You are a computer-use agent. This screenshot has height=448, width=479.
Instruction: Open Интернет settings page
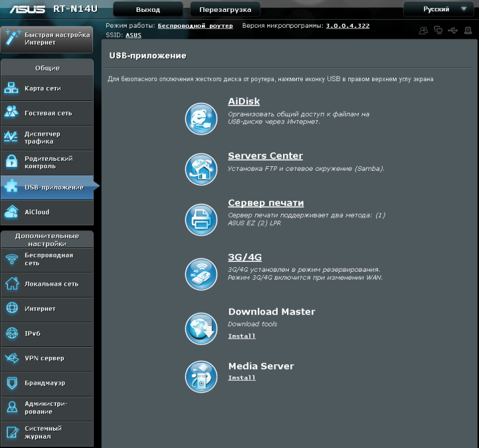(47, 309)
